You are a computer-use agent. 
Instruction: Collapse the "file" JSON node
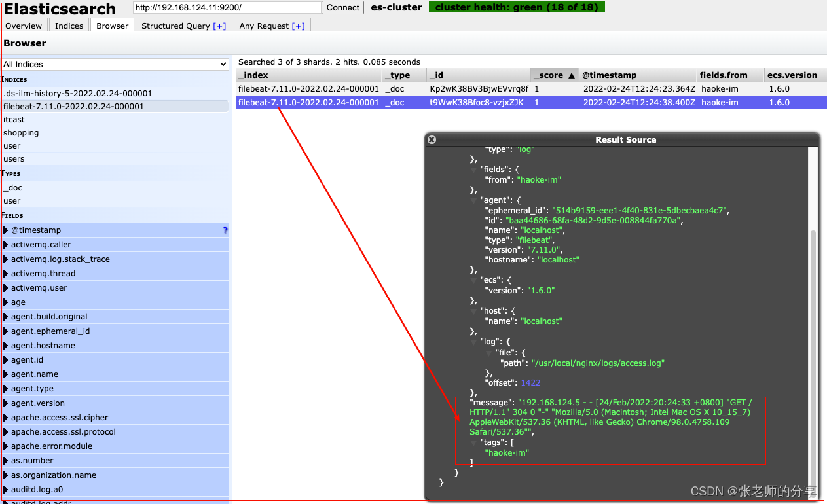point(488,352)
